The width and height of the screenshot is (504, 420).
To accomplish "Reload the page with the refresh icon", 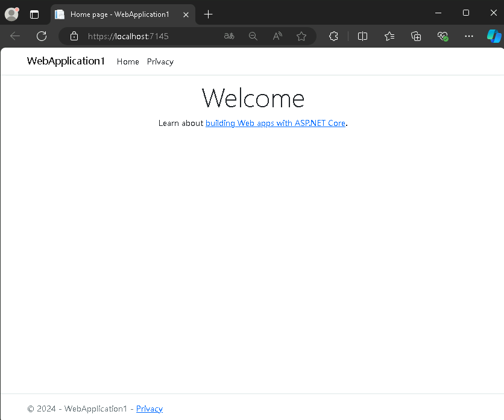I will pyautogui.click(x=42, y=36).
